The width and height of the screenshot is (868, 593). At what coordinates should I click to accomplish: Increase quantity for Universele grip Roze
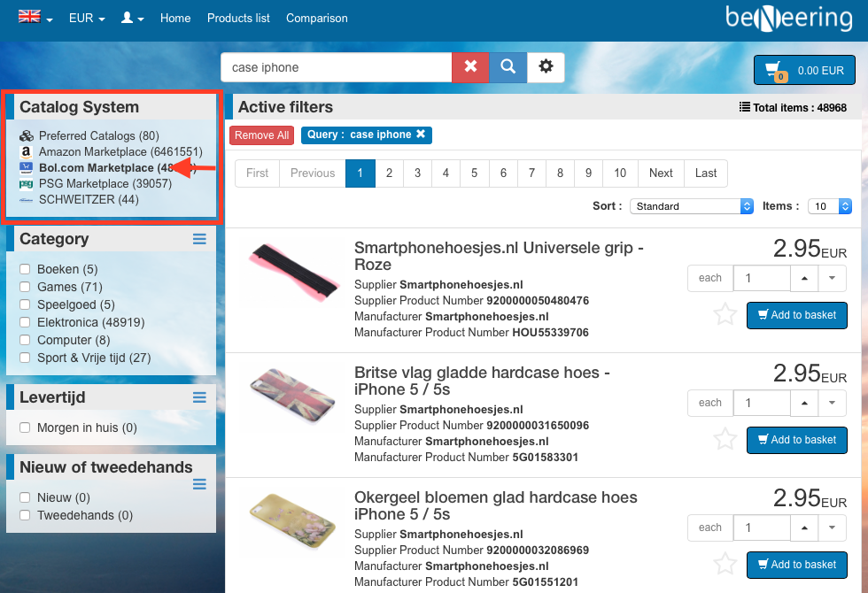click(x=804, y=278)
